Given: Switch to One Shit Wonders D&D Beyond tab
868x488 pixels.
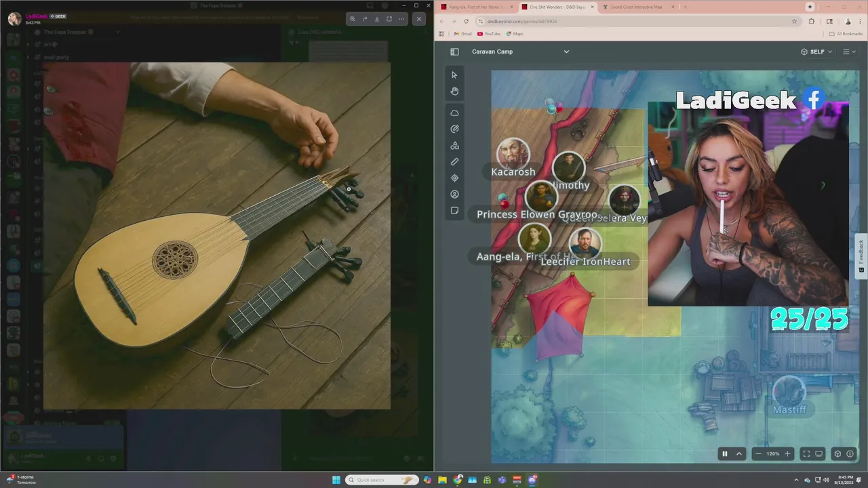Looking at the screenshot, I should pos(557,7).
